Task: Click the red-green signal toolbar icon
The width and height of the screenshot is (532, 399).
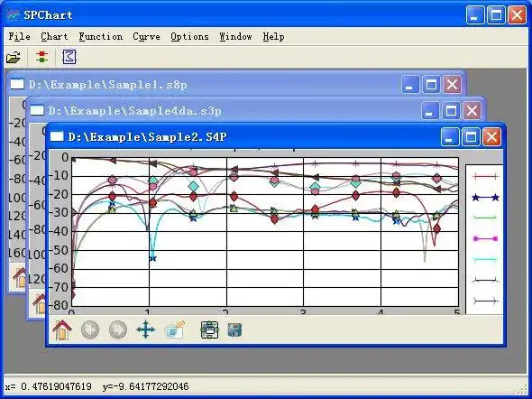Action: click(x=42, y=57)
